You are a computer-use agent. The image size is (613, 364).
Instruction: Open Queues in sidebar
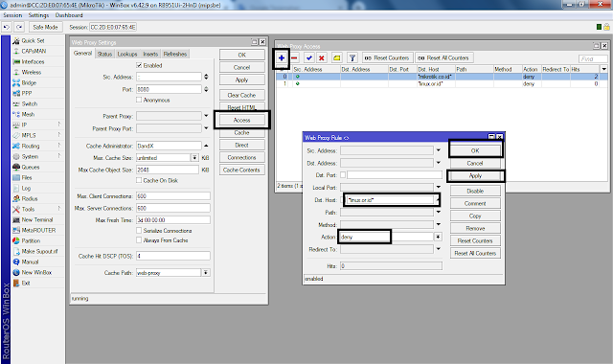(x=31, y=168)
